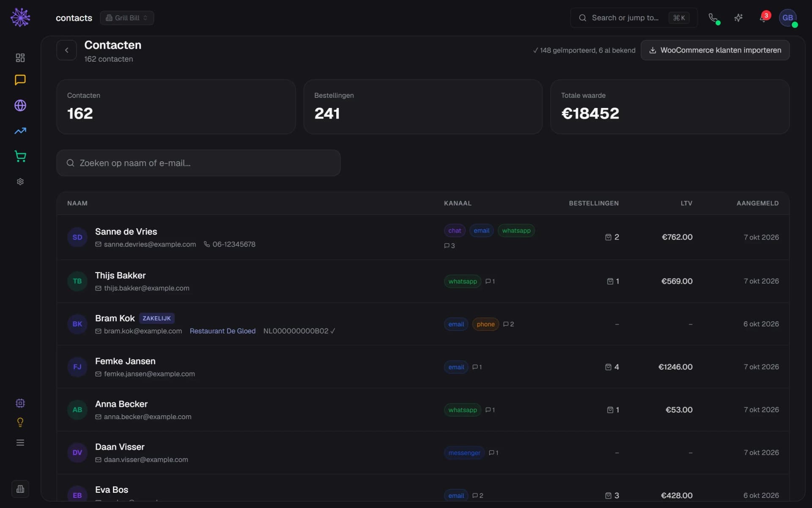This screenshot has height=508, width=812.
Task: Go back using the chevron button
Action: [x=66, y=50]
